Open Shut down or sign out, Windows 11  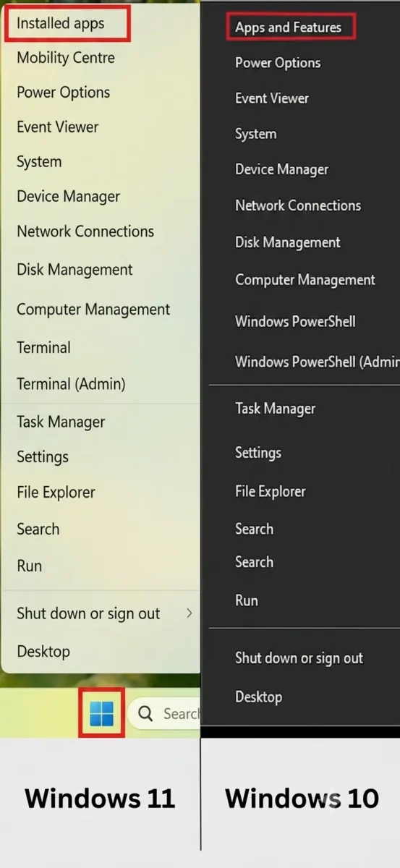[88, 613]
